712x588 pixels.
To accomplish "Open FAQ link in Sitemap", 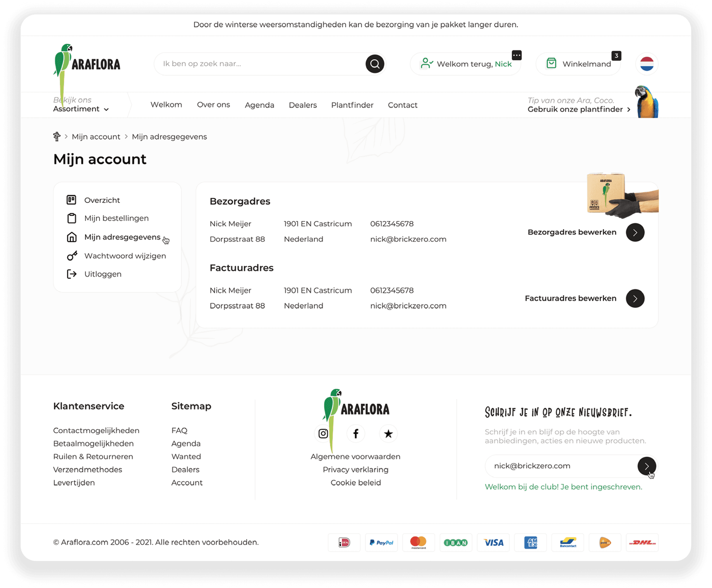I will tap(179, 431).
